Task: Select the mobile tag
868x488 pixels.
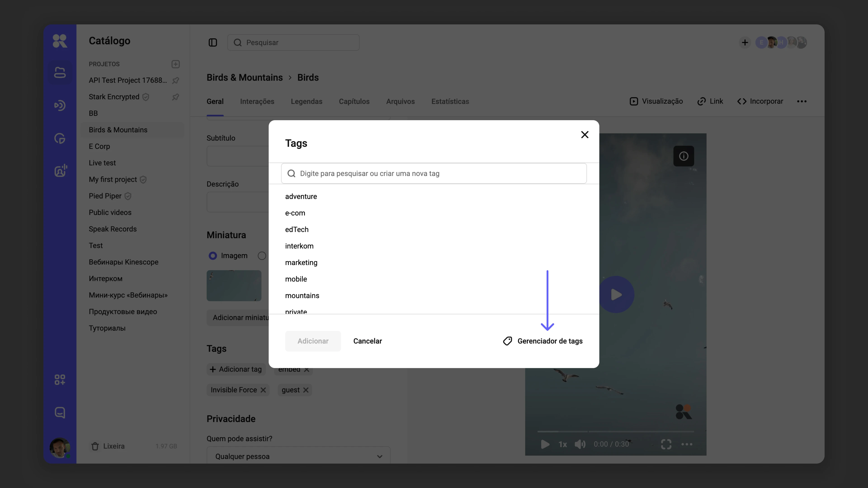Action: 296,279
